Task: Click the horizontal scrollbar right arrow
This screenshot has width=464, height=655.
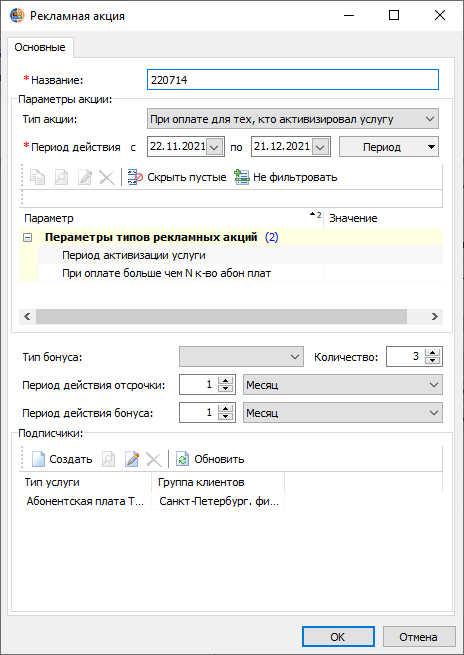Action: [x=435, y=316]
